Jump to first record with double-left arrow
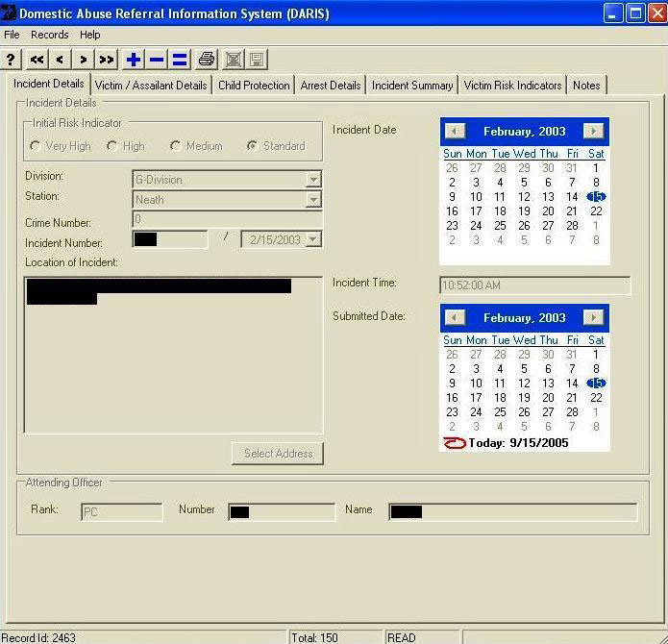The width and height of the screenshot is (668, 644). click(x=37, y=60)
